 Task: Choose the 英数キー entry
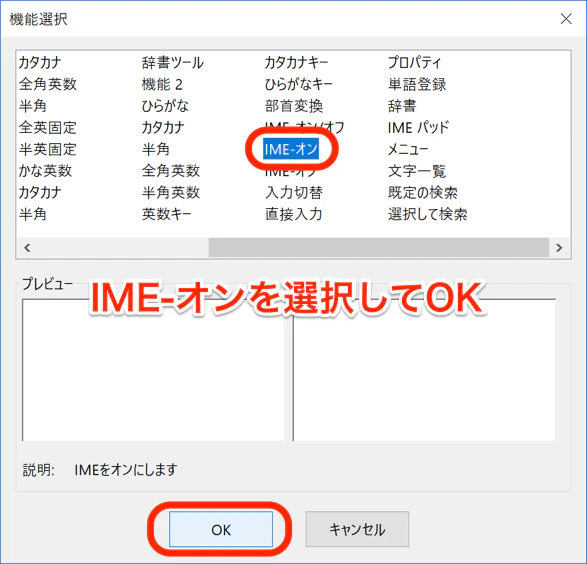click(x=167, y=214)
